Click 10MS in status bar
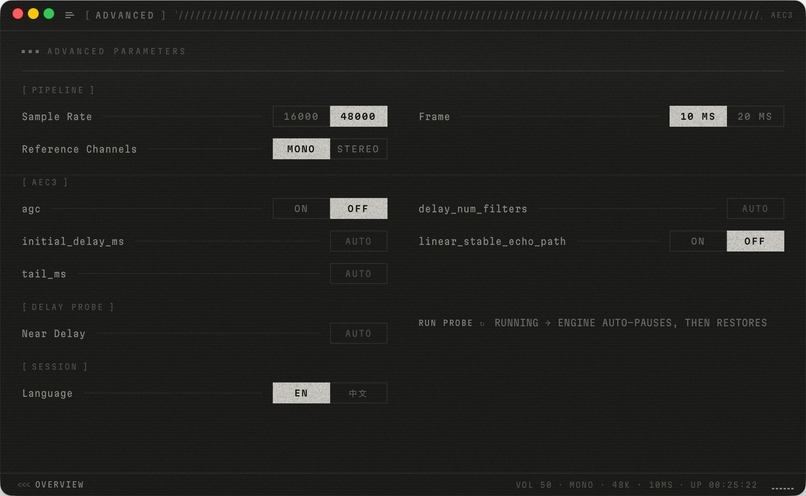The height and width of the screenshot is (496, 806). coord(661,485)
